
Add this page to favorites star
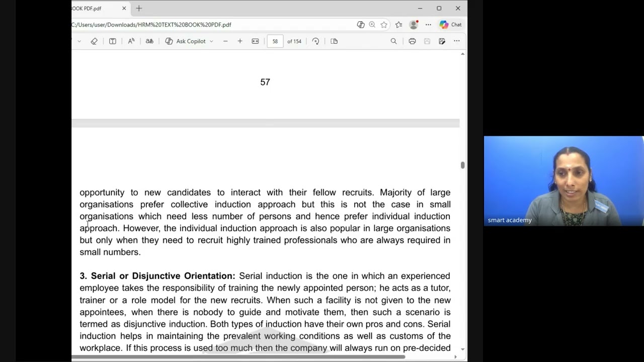[384, 25]
